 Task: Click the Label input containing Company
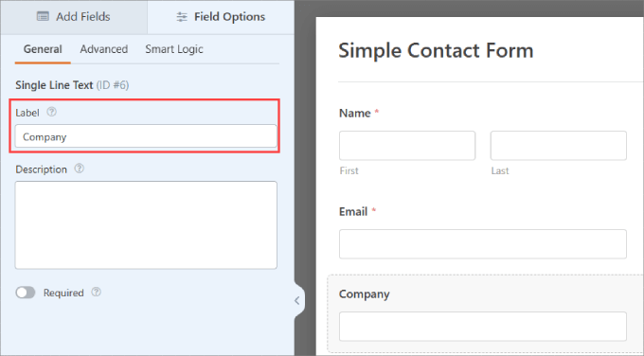click(146, 136)
